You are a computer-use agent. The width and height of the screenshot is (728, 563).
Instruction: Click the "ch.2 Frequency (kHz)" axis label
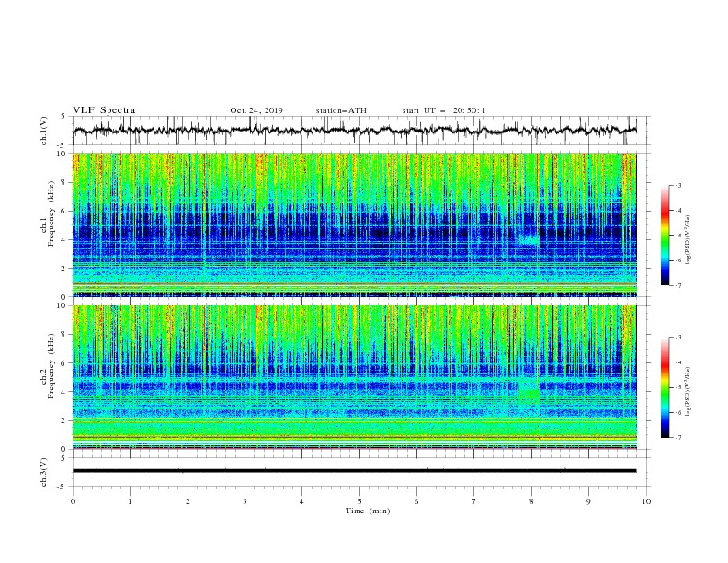[49, 365]
